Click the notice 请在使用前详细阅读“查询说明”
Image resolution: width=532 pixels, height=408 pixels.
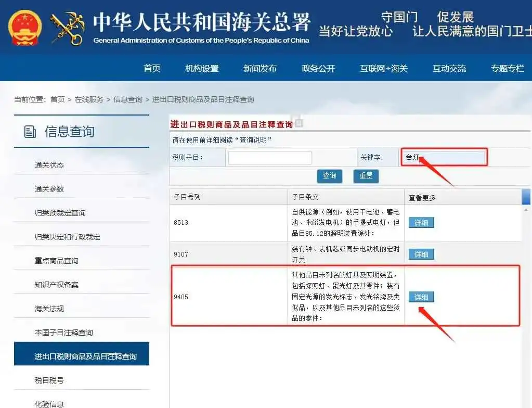click(222, 140)
